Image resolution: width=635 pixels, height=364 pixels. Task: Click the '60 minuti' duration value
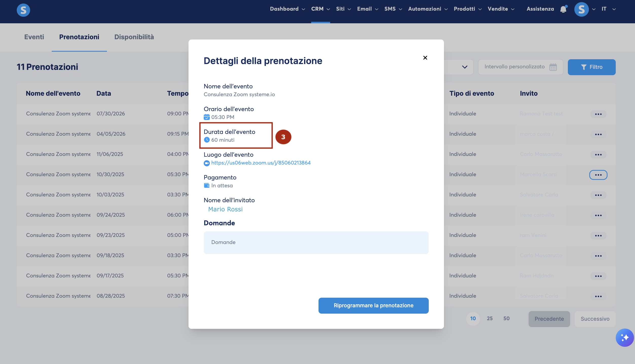223,140
